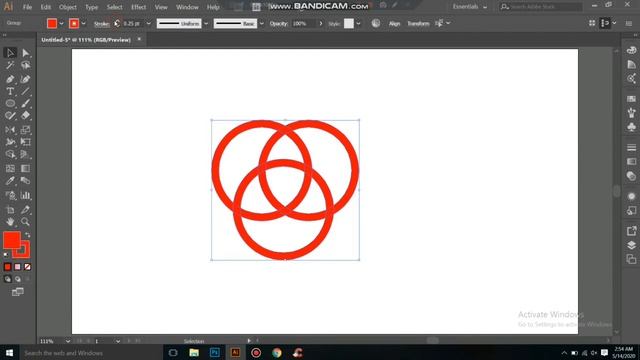The width and height of the screenshot is (640, 360).
Task: Set paint mode to None
Action: (x=27, y=267)
